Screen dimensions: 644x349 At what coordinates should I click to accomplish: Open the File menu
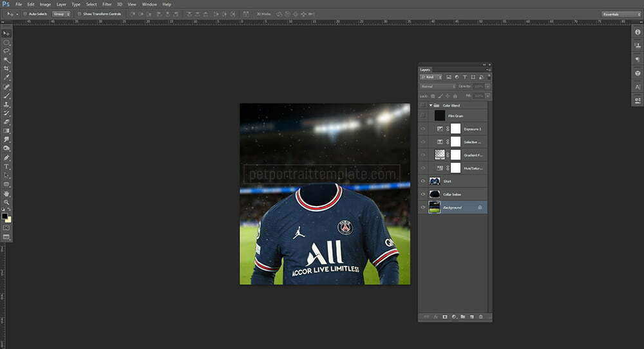tap(19, 4)
